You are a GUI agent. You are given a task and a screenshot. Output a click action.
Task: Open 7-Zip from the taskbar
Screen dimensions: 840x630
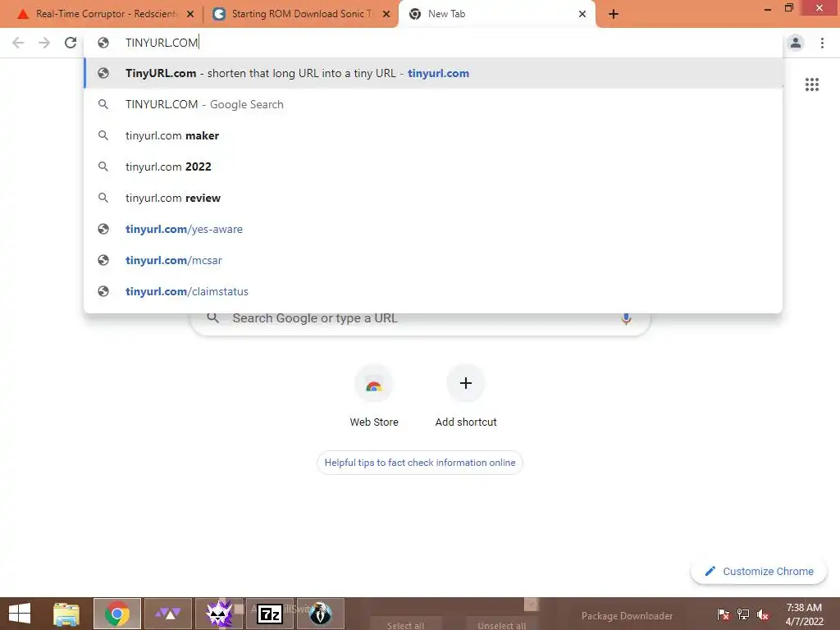[x=269, y=614]
